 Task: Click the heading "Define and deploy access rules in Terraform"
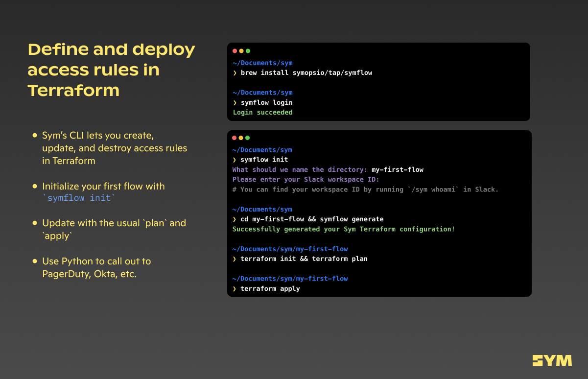pyautogui.click(x=111, y=70)
